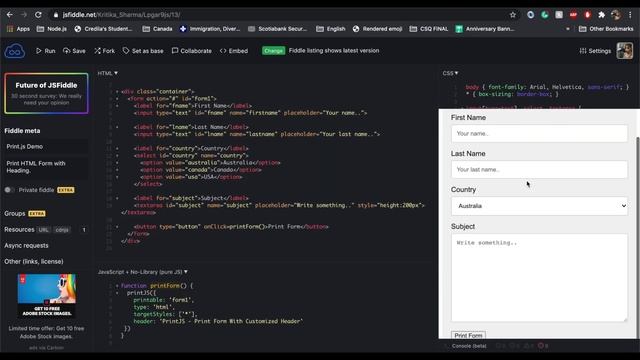
Task: Go back in browser history
Action: pyautogui.click(x=10, y=15)
